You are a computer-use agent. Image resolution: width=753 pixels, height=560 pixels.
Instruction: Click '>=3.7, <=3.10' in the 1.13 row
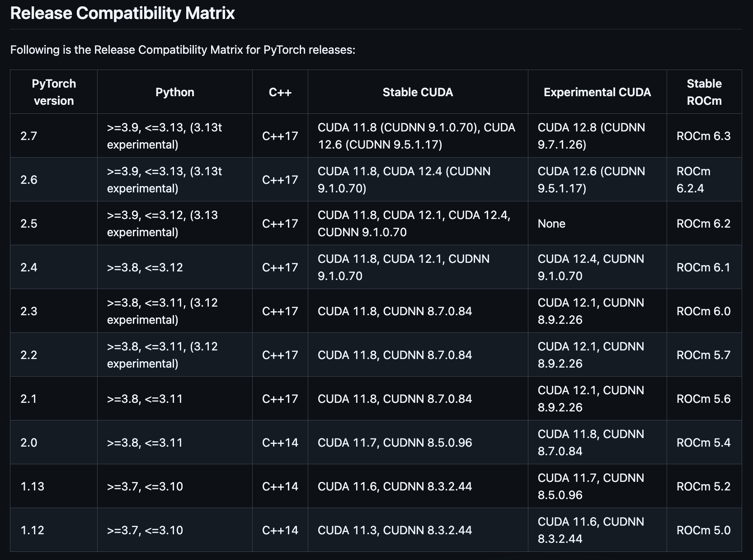click(175, 486)
